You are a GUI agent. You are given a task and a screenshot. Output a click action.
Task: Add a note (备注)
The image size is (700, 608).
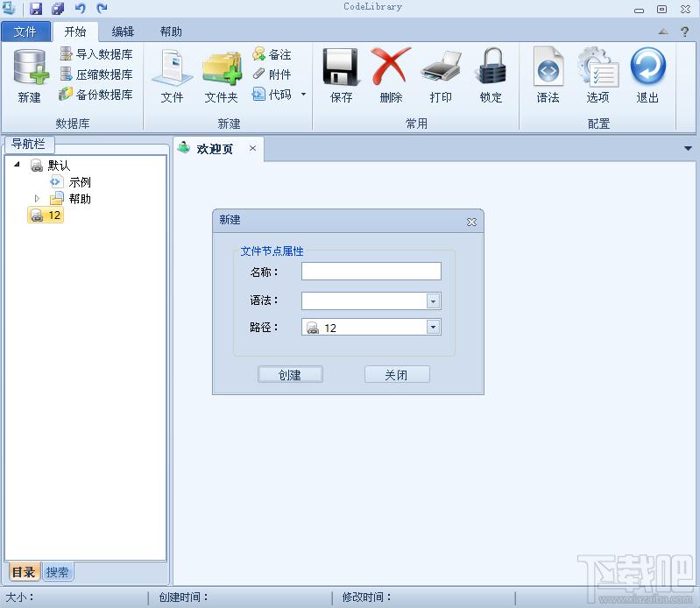272,54
